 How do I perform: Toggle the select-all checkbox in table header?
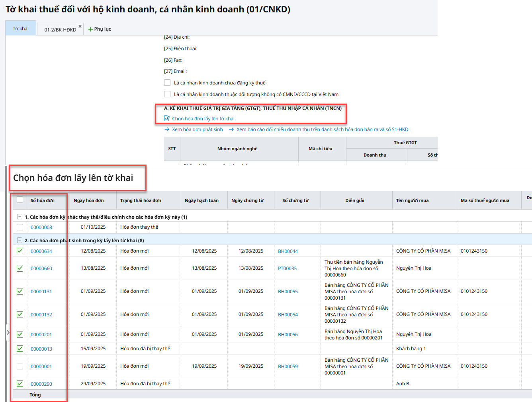(20, 200)
